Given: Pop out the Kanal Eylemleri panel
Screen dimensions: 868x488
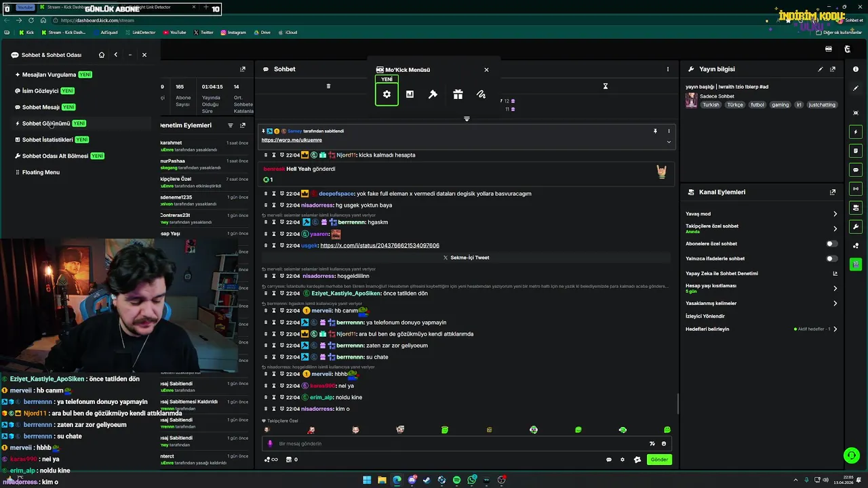Looking at the screenshot, I should 833,192.
